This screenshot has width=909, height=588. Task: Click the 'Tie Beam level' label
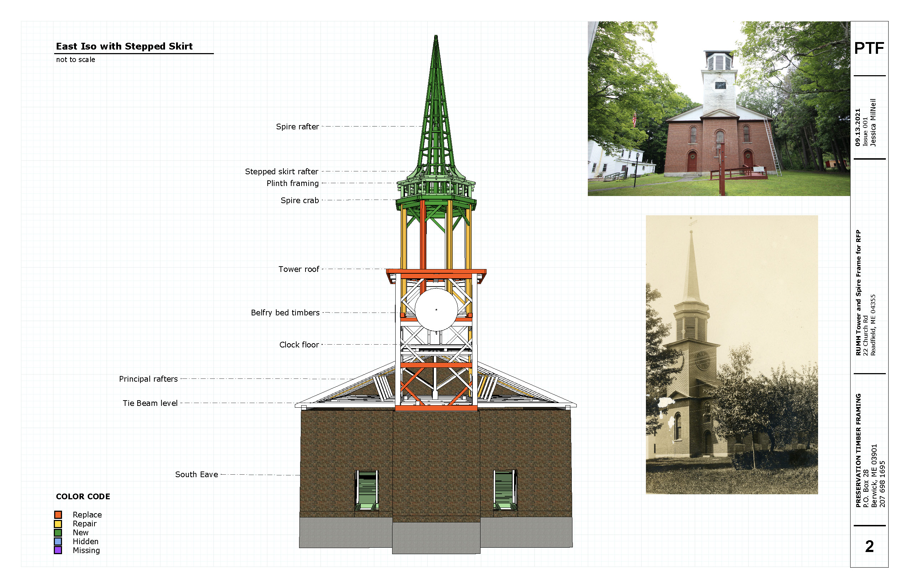(150, 403)
